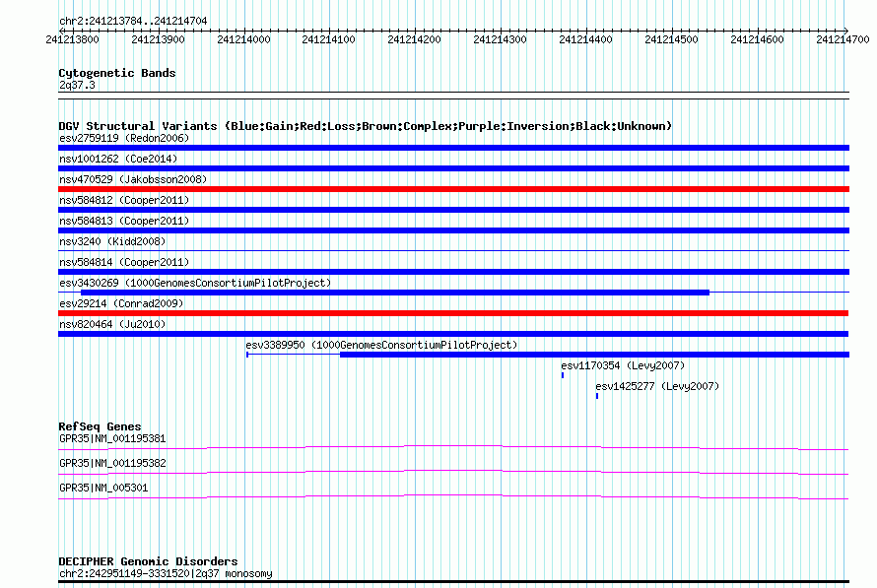
Task: Click the magenta line for GPR35|NM_001195381
Action: (453, 447)
